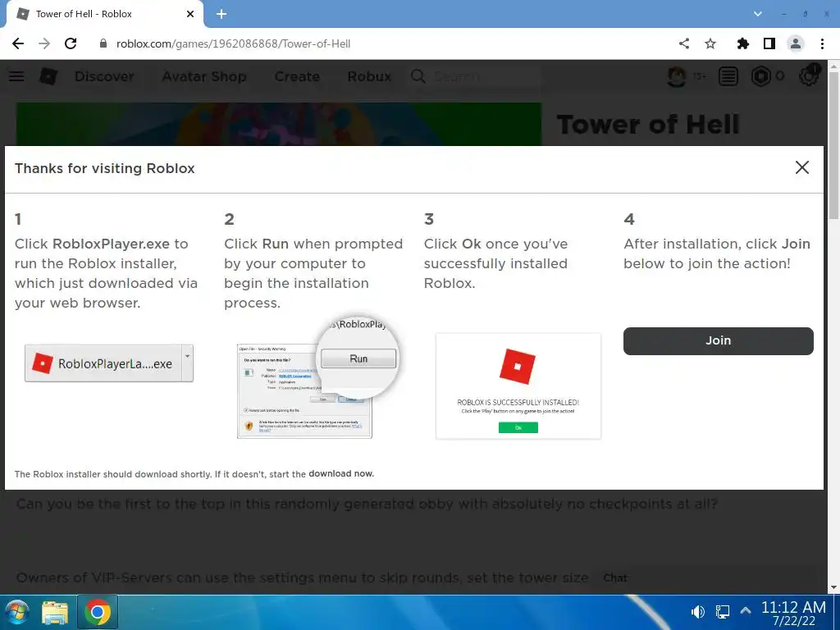Click the browser Forward arrow
This screenshot has width=840, height=630.
[44, 44]
